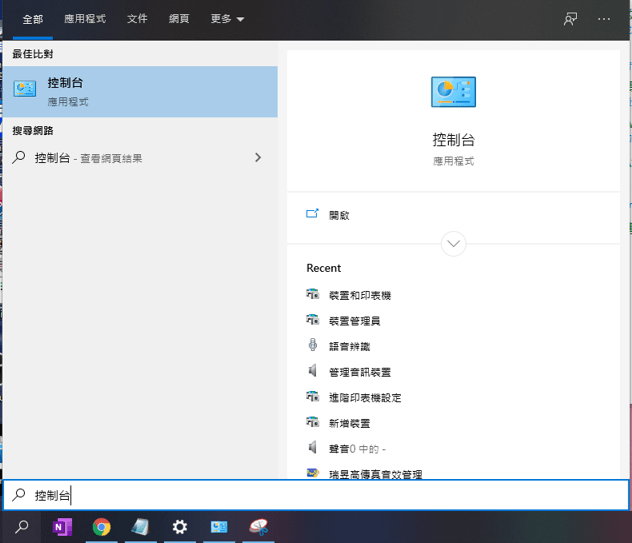The height and width of the screenshot is (543, 632).
Task: Expand 控制台 web results arrow
Action: tap(258, 158)
